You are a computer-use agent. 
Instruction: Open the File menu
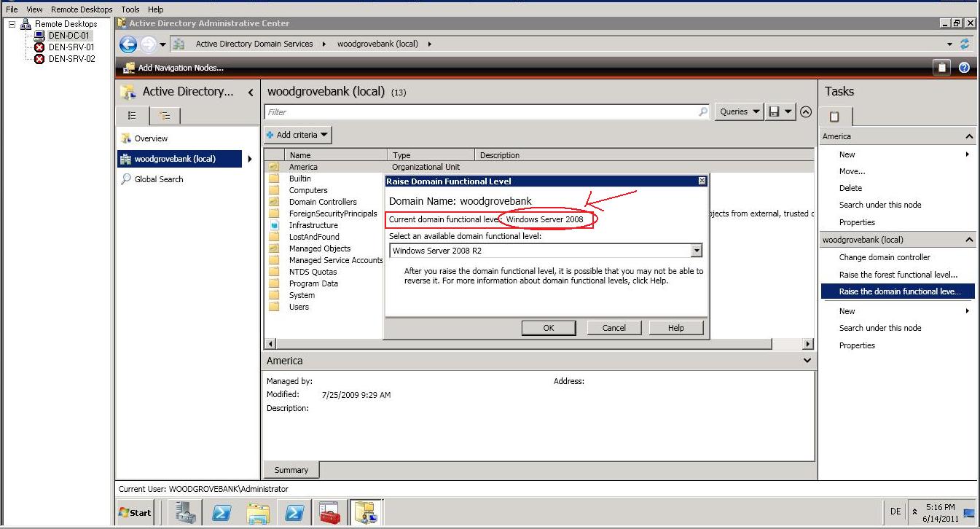coord(12,9)
